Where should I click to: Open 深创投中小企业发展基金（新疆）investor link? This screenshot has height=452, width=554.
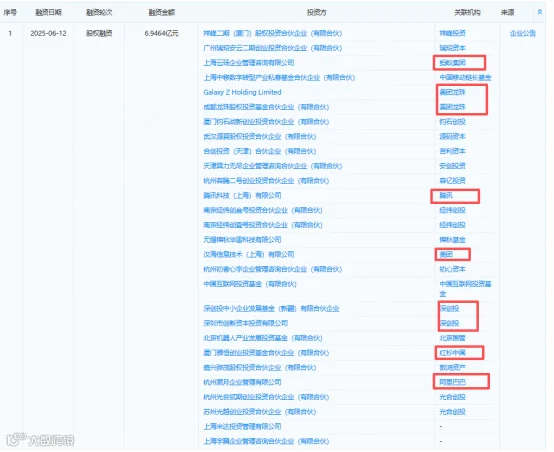coord(271,309)
